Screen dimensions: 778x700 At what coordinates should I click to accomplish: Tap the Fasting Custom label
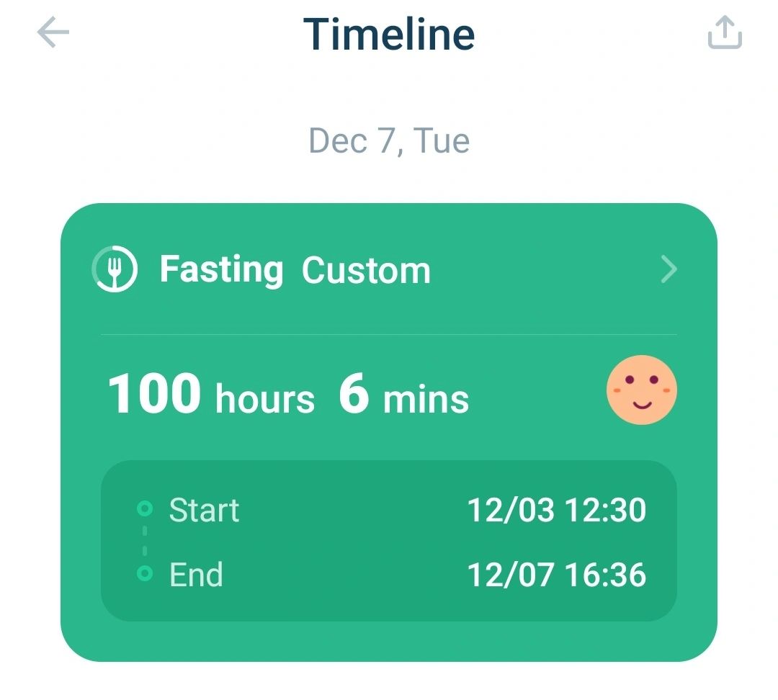tap(295, 269)
